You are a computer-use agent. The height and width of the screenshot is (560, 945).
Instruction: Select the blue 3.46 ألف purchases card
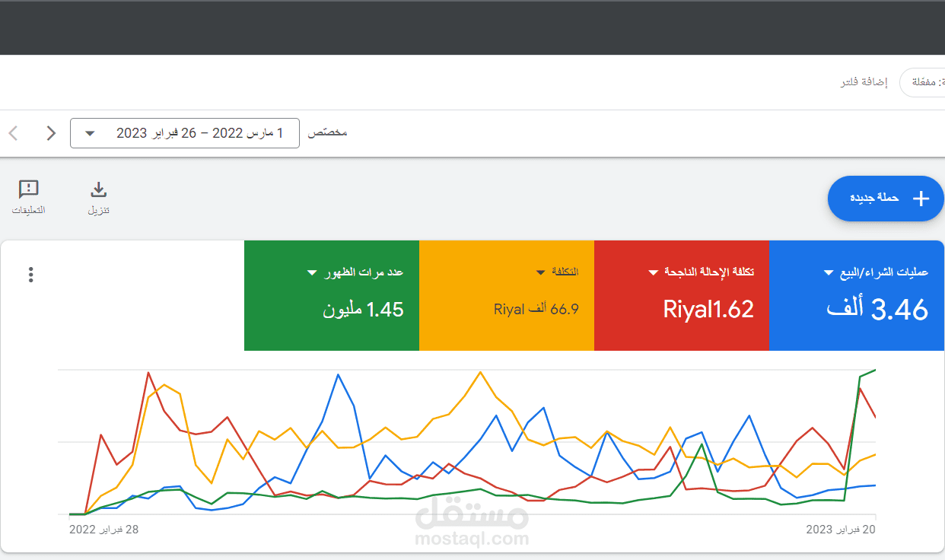pos(857,295)
